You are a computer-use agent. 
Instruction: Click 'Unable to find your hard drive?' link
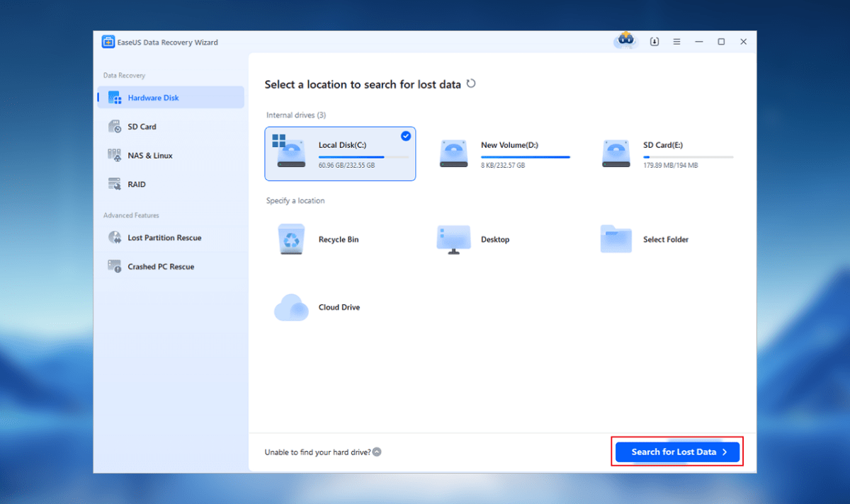pos(317,452)
